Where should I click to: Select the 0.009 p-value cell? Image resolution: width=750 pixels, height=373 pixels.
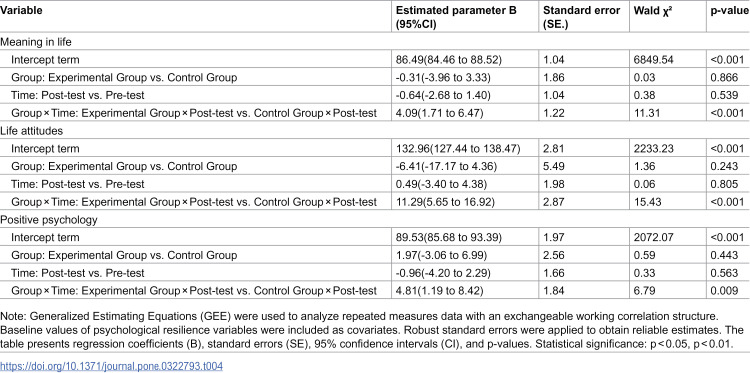[724, 291]
